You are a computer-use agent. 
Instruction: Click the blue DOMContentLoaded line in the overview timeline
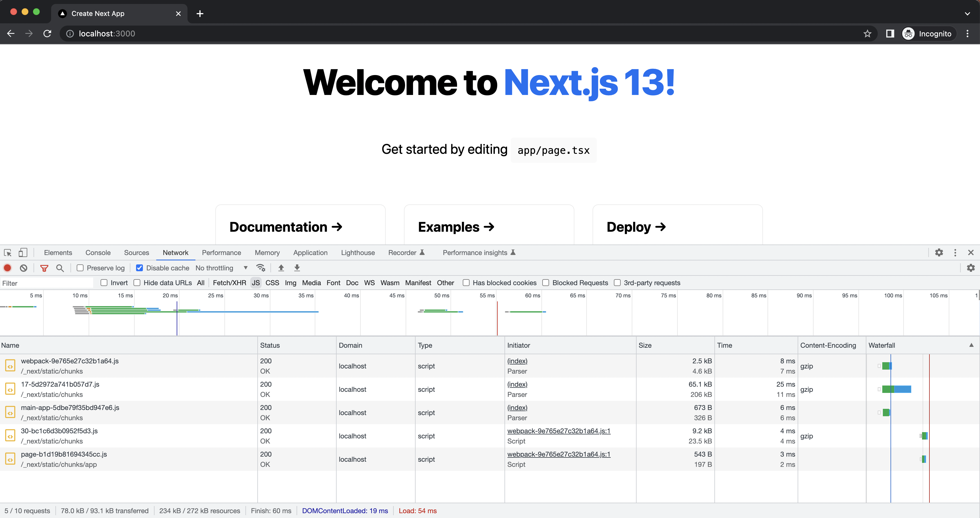pos(177,318)
